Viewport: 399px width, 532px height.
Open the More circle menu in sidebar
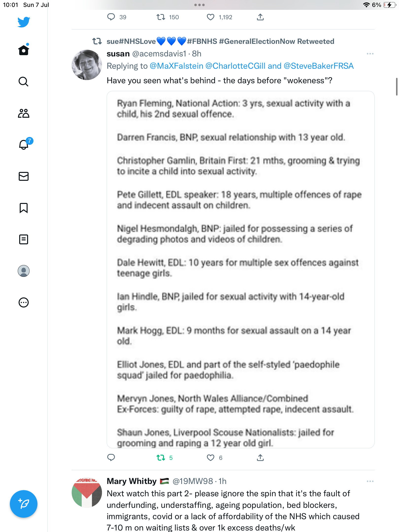[x=24, y=302]
